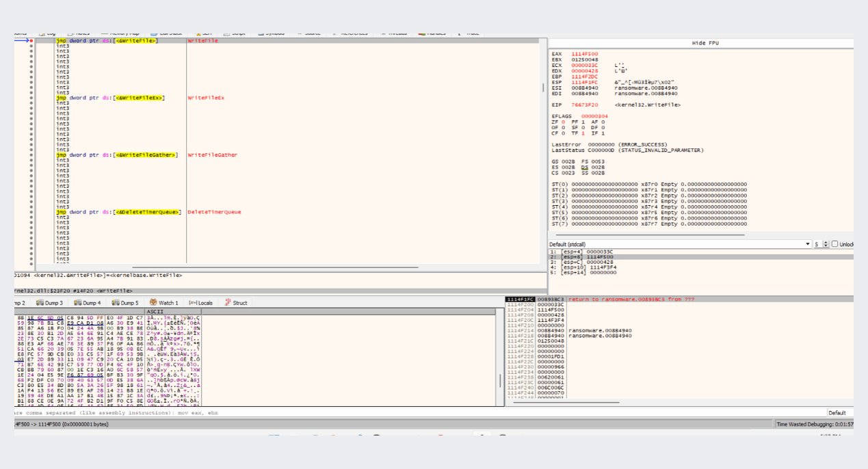Click the red DeleteTimerQueue comment
This screenshot has height=469, width=868.
coord(214,212)
